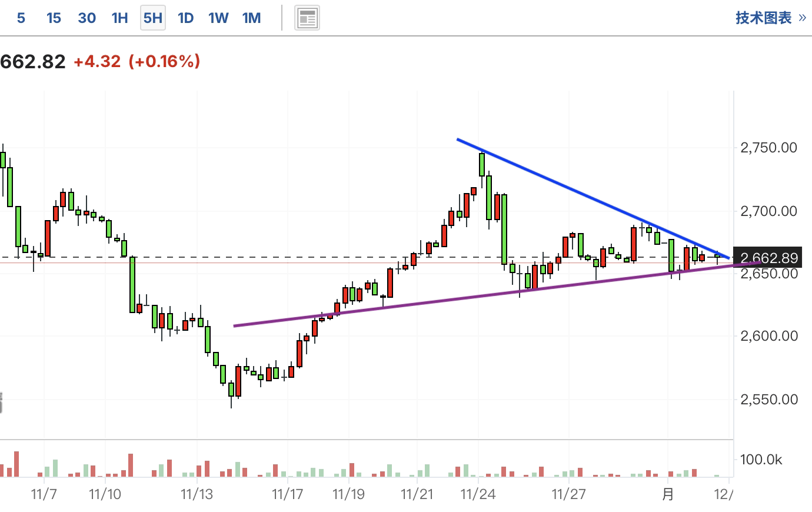Click the 11/10 date label

click(x=105, y=494)
